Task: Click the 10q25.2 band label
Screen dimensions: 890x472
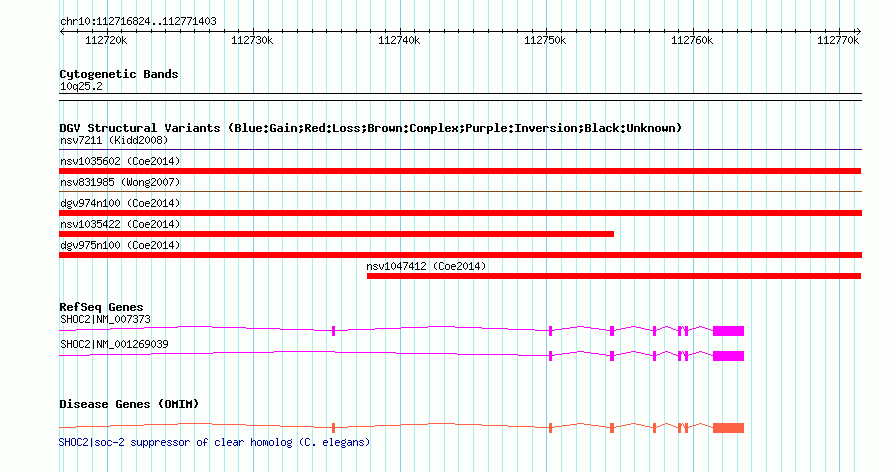Action: pyautogui.click(x=81, y=86)
